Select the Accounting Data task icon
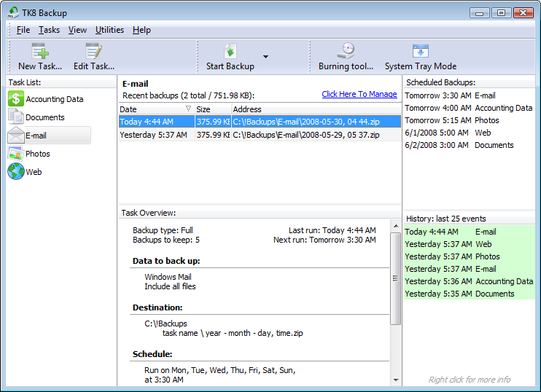Image resolution: width=541 pixels, height=392 pixels. coord(16,99)
